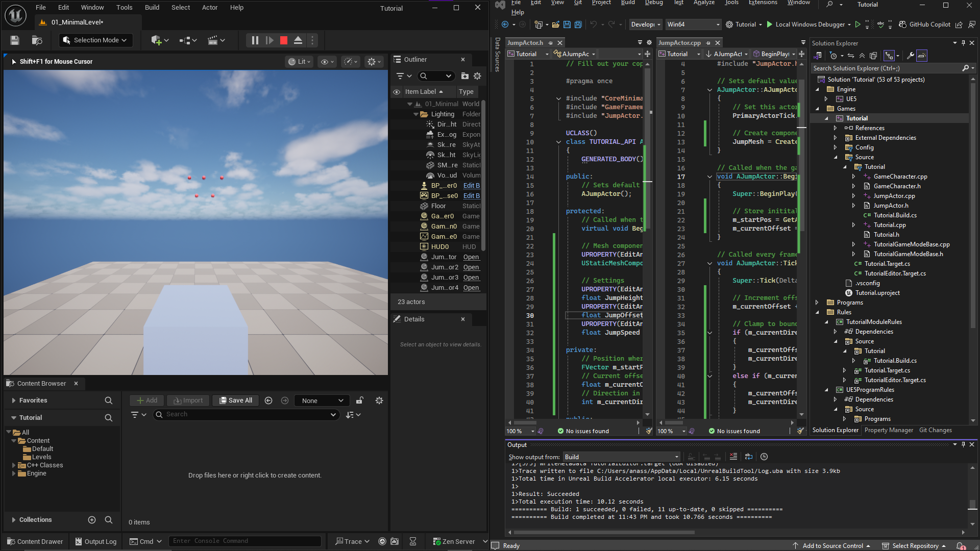Open viewport performance scalability menu
Image resolution: width=980 pixels, height=551 pixels.
pyautogui.click(x=351, y=62)
